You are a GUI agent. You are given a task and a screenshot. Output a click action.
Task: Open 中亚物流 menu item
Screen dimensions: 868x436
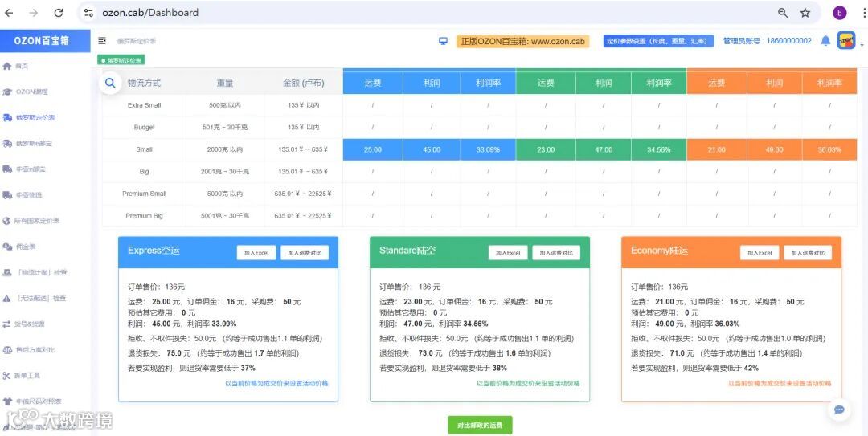coord(29,195)
